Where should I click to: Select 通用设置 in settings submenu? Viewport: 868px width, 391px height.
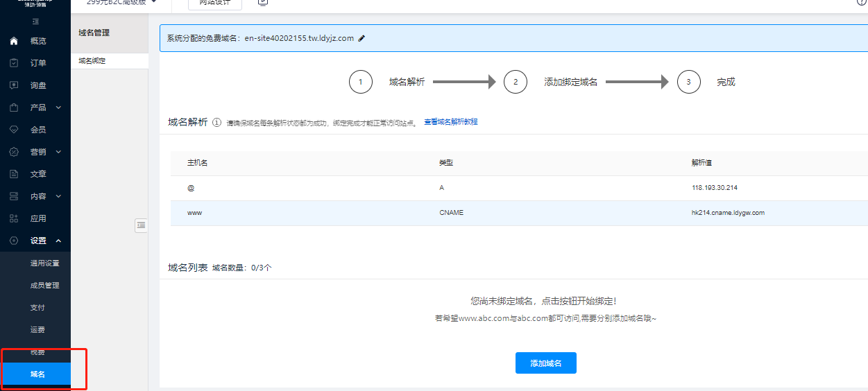[45, 263]
